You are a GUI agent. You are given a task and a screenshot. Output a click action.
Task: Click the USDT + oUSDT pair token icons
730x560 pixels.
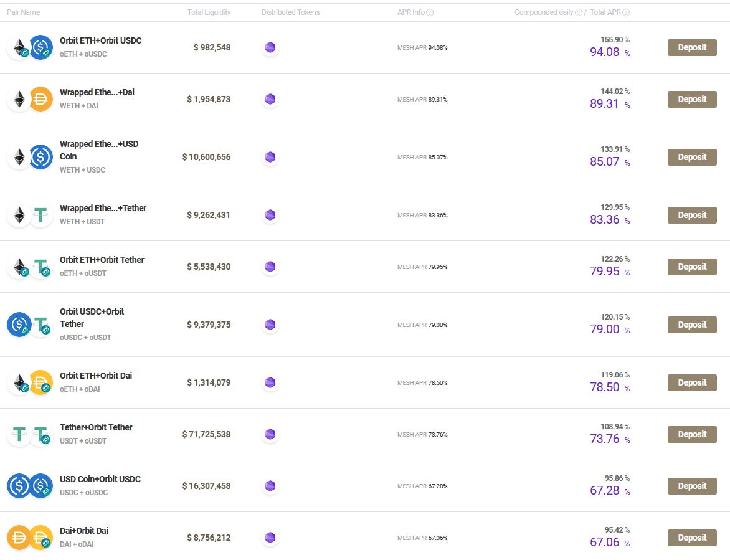pos(30,434)
